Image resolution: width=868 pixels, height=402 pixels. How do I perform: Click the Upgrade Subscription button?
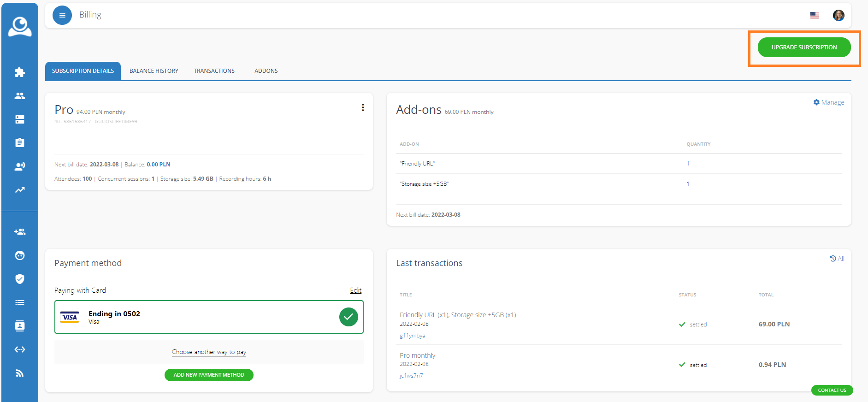(804, 47)
